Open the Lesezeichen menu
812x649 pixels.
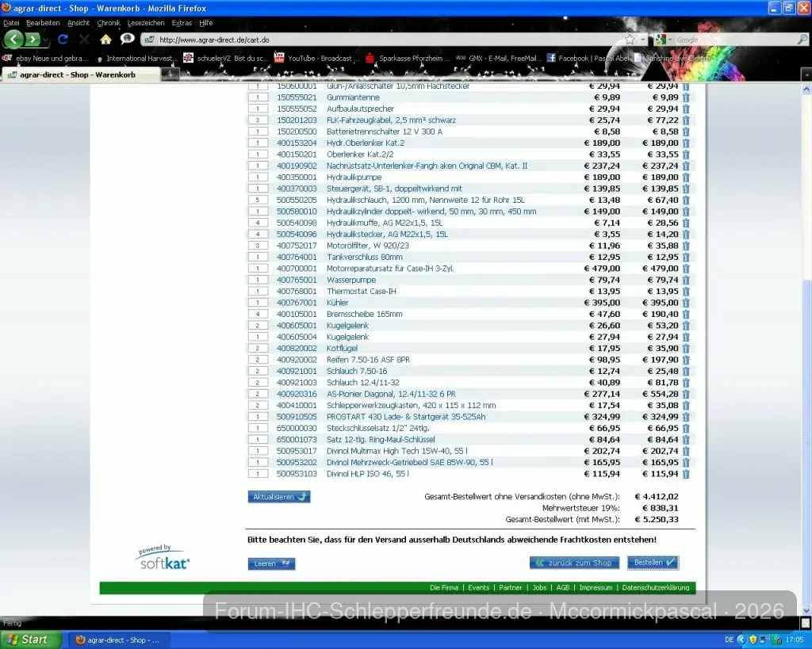pos(146,23)
